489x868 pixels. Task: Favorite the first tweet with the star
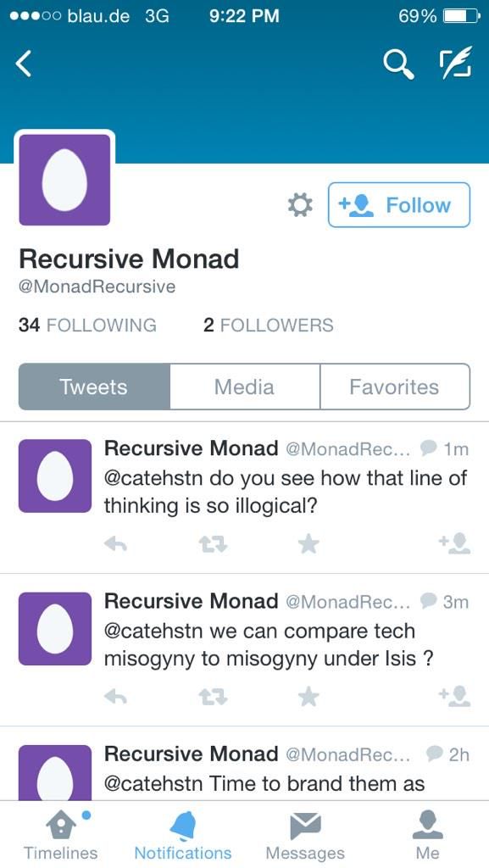pos(308,542)
